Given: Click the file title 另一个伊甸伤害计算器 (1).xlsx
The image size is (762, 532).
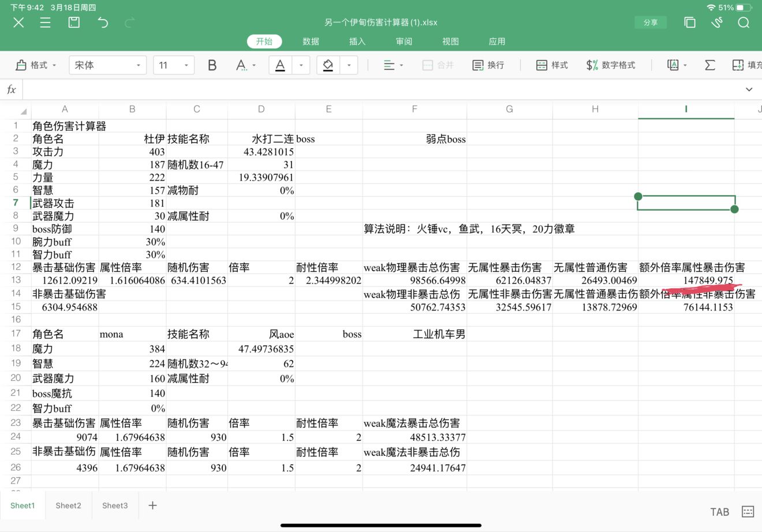Looking at the screenshot, I should point(381,23).
